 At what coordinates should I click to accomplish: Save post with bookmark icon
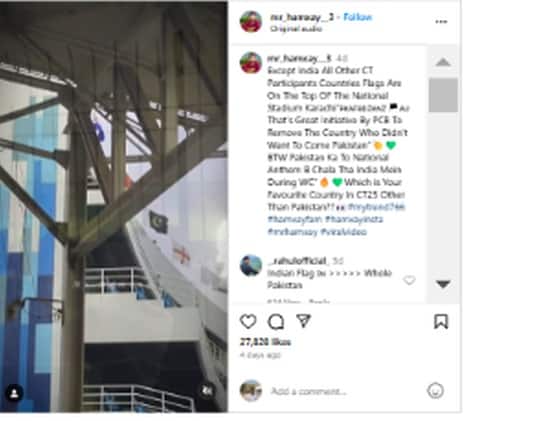tap(441, 321)
